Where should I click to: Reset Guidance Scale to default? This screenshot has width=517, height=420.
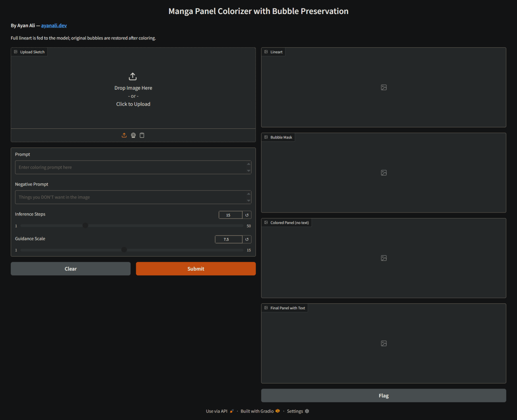[x=247, y=240]
